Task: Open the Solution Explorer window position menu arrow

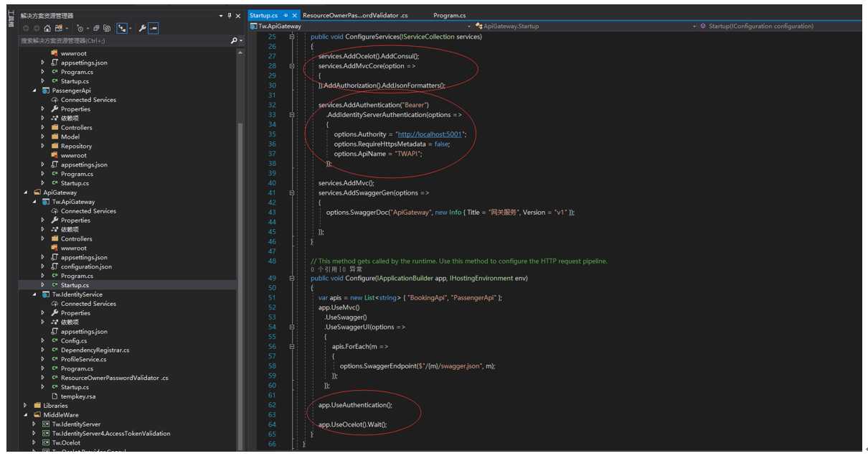Action: pos(220,15)
